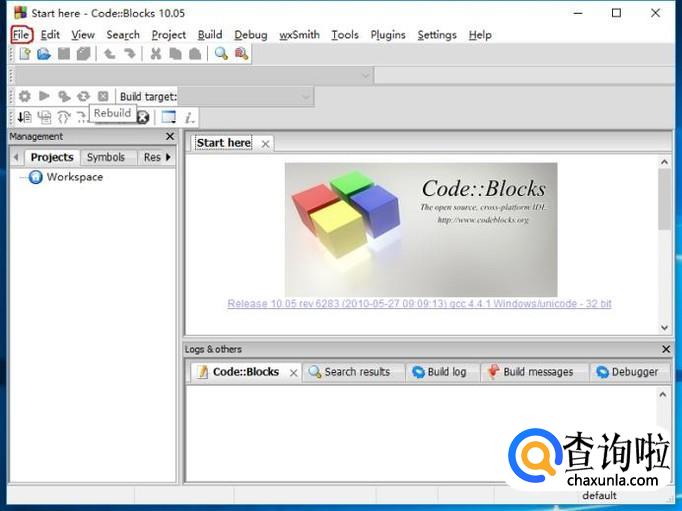Open the wide code completion dropdown
This screenshot has width=682, height=511.
click(194, 76)
